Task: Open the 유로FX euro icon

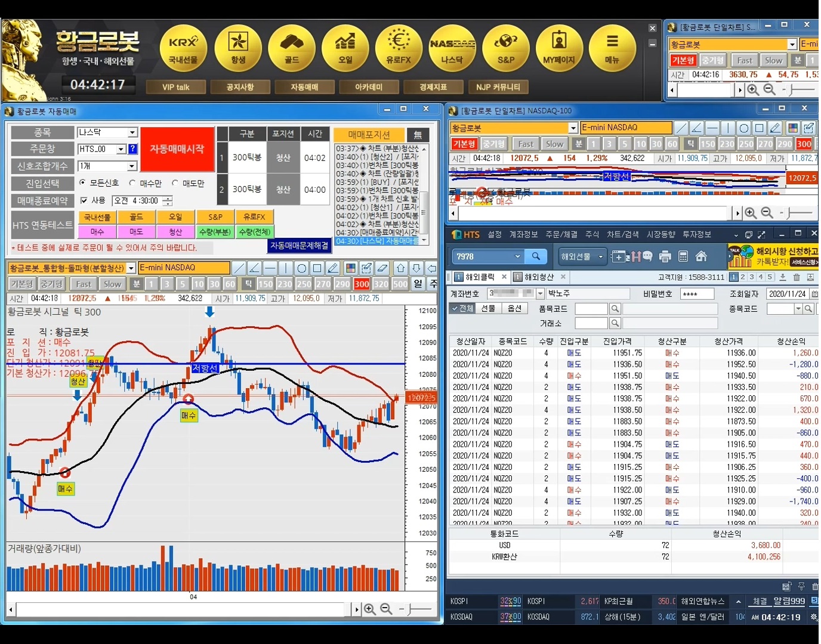Action: click(399, 48)
